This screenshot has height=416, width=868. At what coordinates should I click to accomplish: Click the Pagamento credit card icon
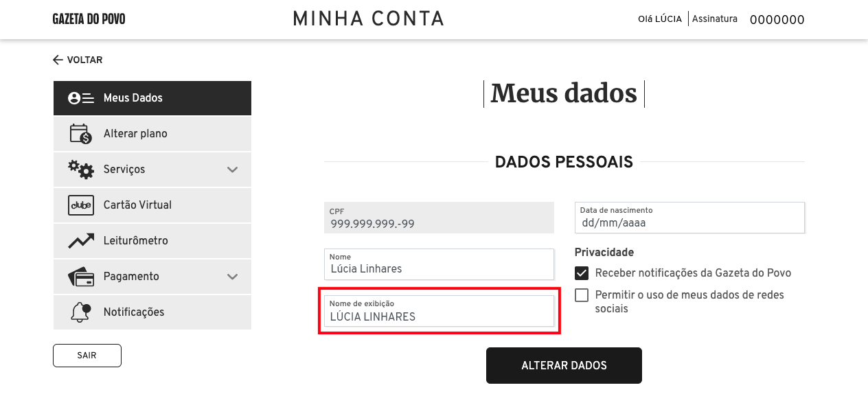pyautogui.click(x=80, y=276)
